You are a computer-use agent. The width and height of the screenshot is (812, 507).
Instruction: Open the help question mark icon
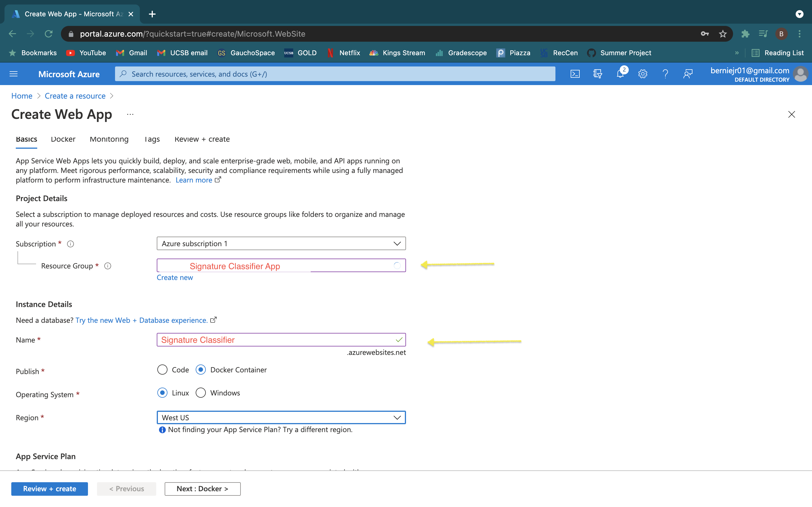coord(665,74)
